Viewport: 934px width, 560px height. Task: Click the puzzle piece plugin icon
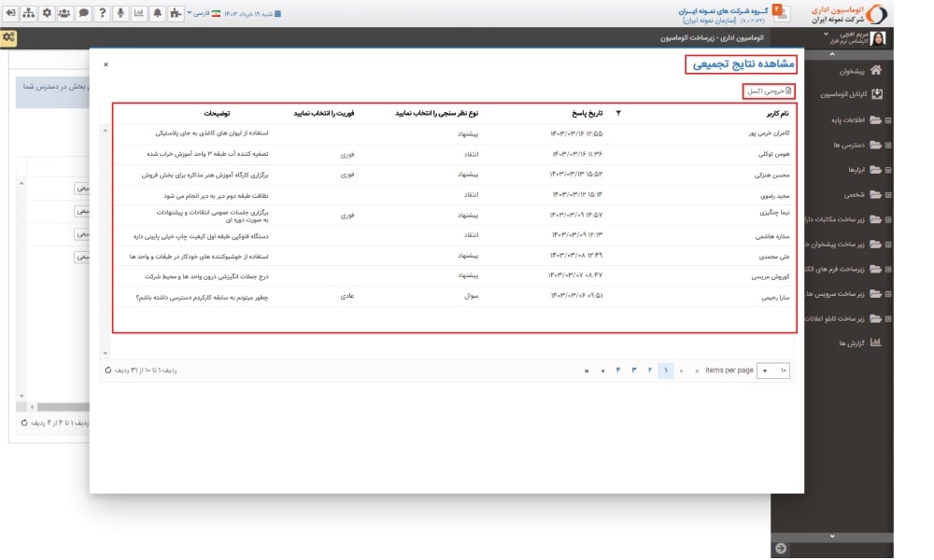pyautogui.click(x=176, y=14)
